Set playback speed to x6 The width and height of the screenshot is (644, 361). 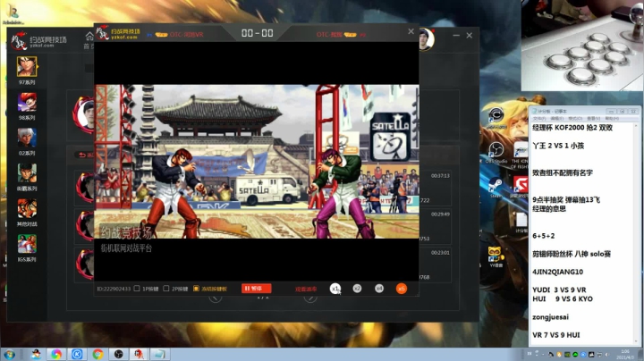tap(402, 289)
